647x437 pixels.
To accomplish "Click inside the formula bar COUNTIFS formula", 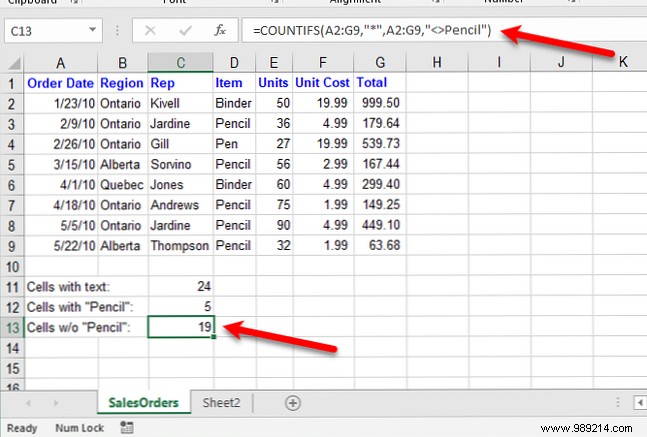I will (x=372, y=30).
